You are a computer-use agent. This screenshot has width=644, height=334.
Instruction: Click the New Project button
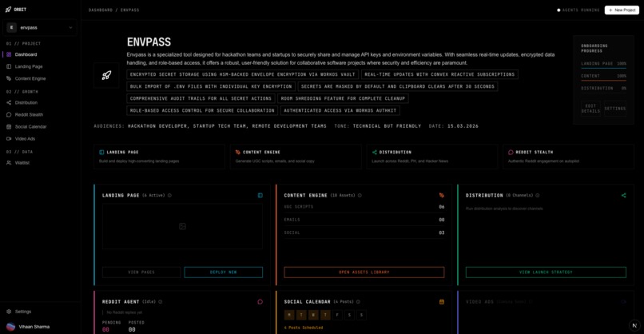pos(622,10)
